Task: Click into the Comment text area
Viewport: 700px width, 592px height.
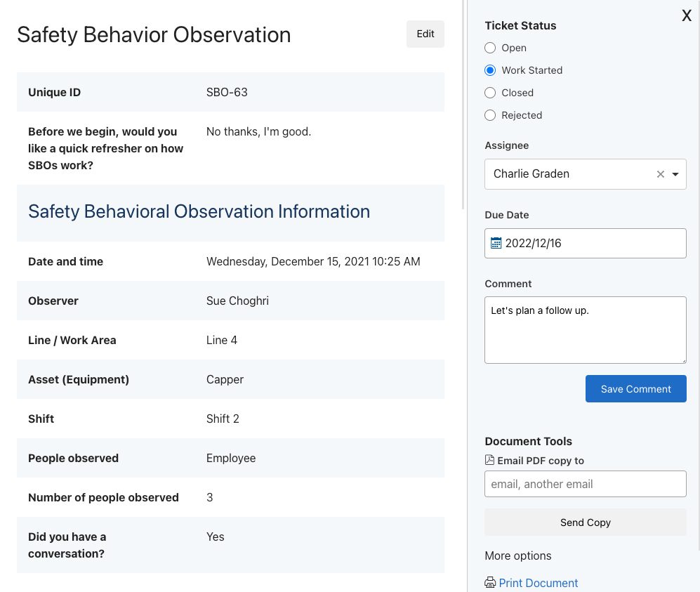Action: 586,330
